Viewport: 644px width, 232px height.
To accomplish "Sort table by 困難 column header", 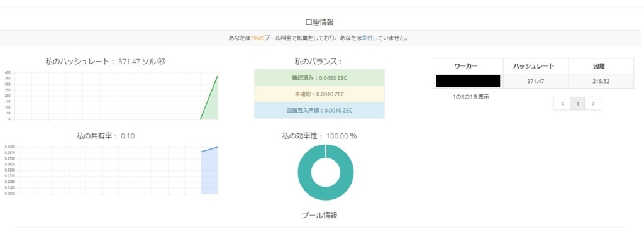I will click(x=601, y=66).
